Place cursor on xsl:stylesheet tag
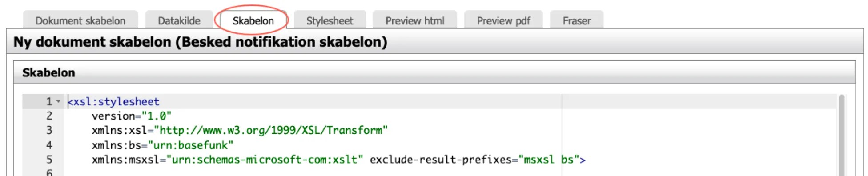 click(113, 101)
